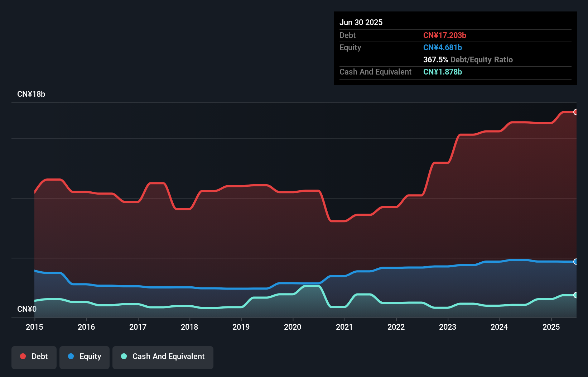
Task: Click the teal CN¥1.878b Cash value
Action: (x=443, y=72)
